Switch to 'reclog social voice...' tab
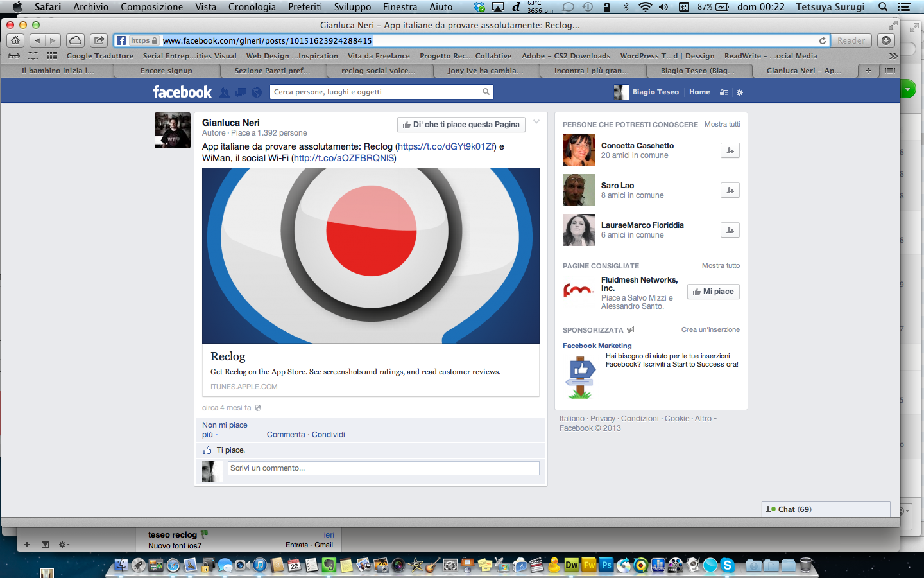 378,71
